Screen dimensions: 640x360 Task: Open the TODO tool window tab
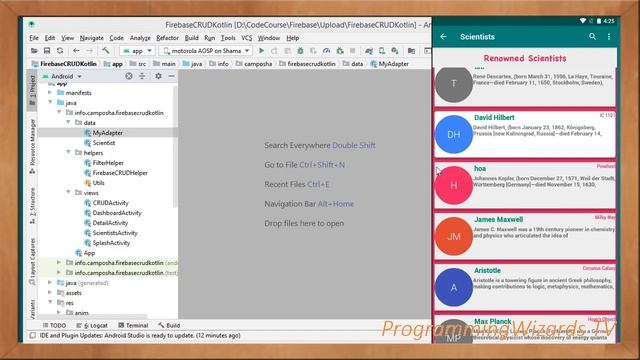click(x=54, y=325)
